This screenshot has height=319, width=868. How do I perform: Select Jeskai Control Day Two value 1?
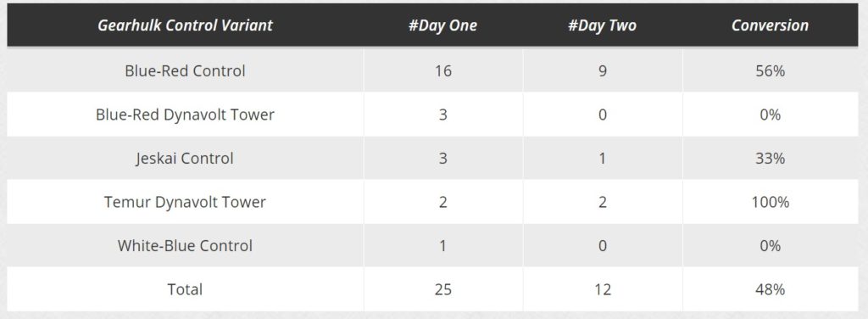point(603,159)
